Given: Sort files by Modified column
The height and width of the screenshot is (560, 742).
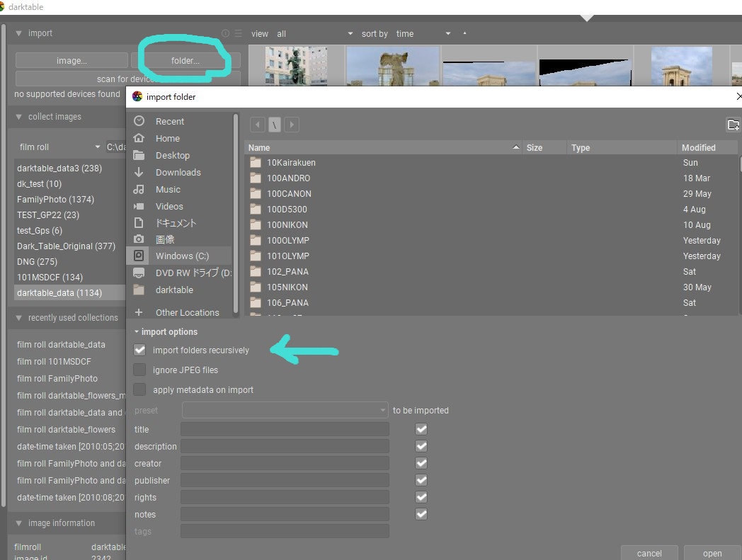Looking at the screenshot, I should (x=707, y=148).
